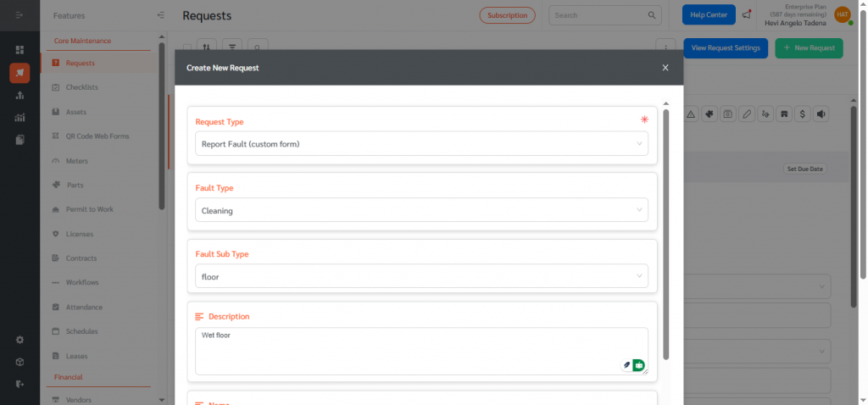Click the pencil edit toolbar icon
The image size is (868, 405).
[x=747, y=114]
